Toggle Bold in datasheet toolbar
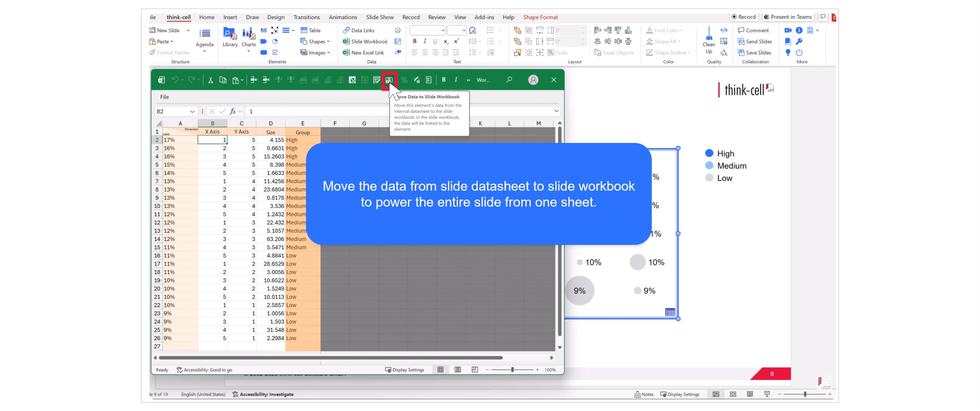Screen dimensions: 980x411 [x=444, y=80]
